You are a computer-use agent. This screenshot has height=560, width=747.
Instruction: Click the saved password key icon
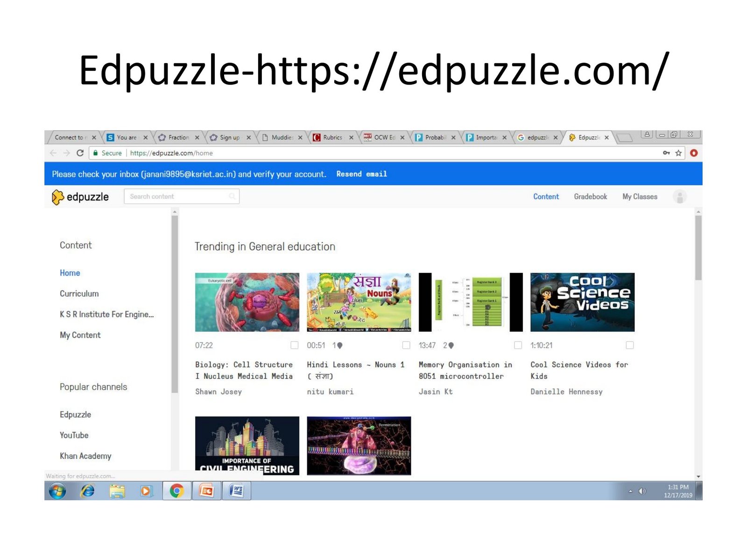click(x=666, y=153)
